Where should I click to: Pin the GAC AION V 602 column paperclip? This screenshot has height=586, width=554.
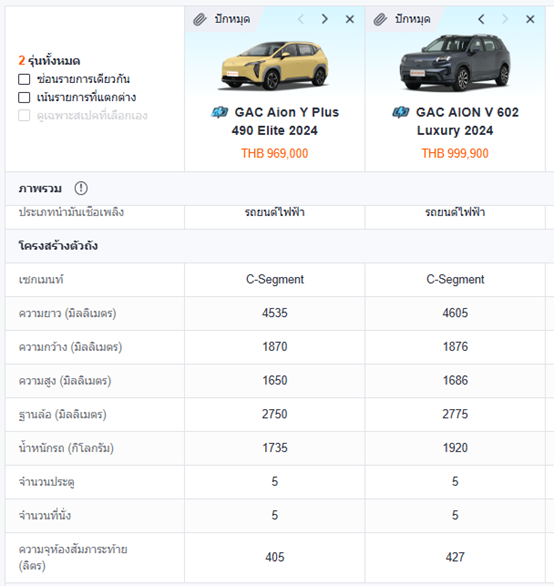coord(402,19)
